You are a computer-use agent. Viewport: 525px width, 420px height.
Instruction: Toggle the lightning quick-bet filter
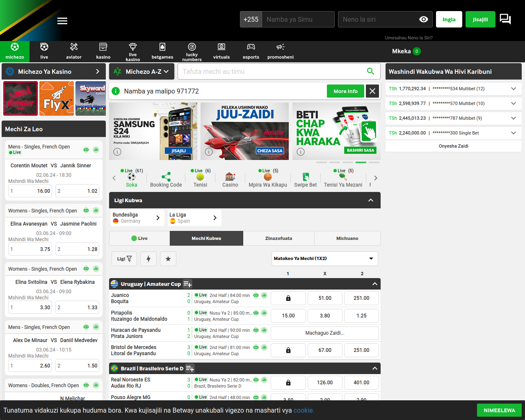(x=148, y=259)
